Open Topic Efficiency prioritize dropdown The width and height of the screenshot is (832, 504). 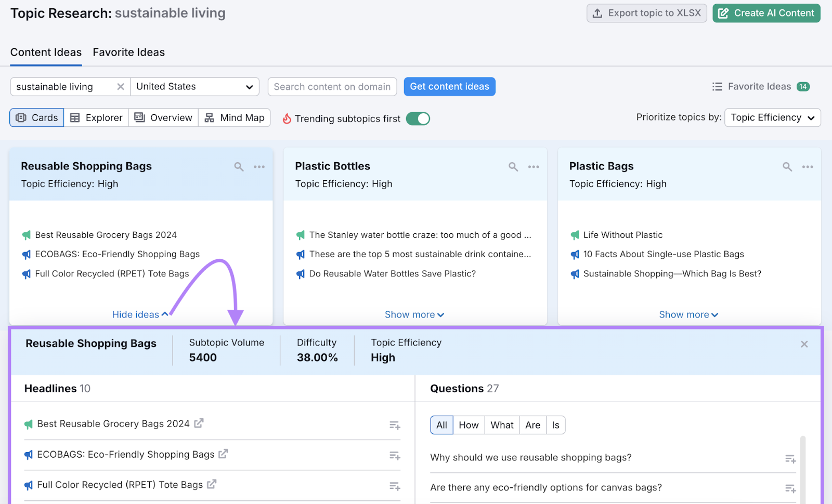772,117
